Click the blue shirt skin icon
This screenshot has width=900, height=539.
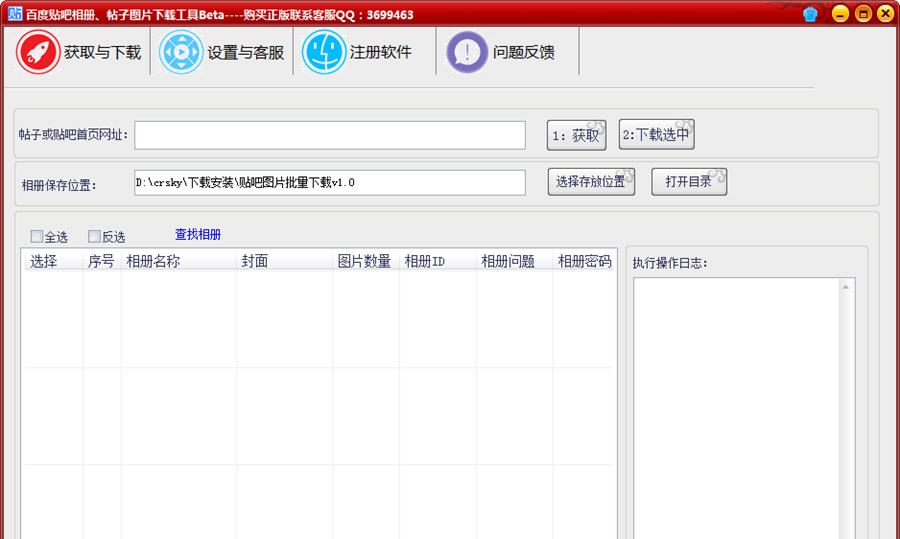(x=810, y=14)
